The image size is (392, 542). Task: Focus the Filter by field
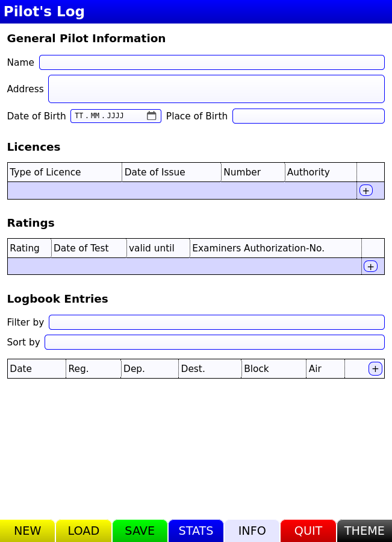pos(217,322)
